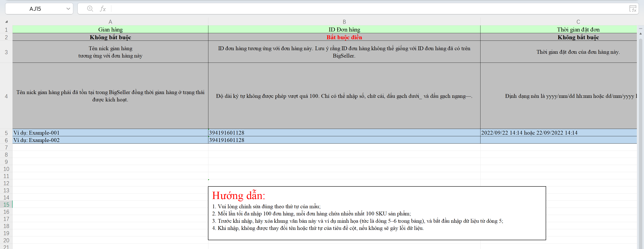The height and width of the screenshot is (249, 644).
Task: Select column C header
Action: pos(578,22)
